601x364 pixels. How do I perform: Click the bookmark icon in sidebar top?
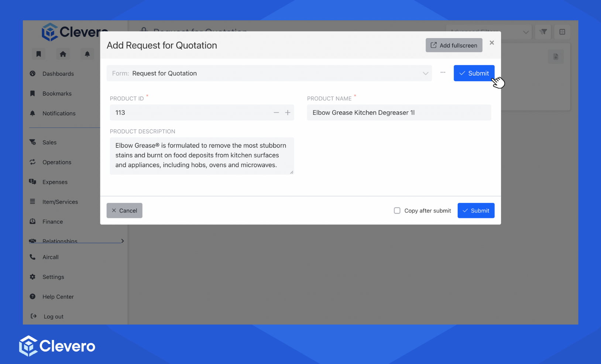coord(38,54)
